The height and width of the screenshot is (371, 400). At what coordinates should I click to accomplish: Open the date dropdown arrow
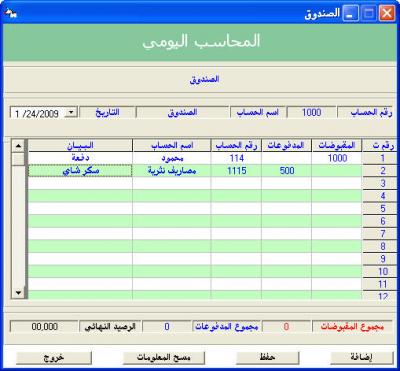tap(71, 113)
